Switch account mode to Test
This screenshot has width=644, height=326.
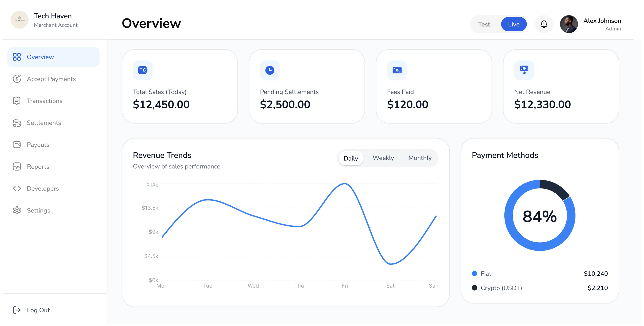click(x=484, y=24)
